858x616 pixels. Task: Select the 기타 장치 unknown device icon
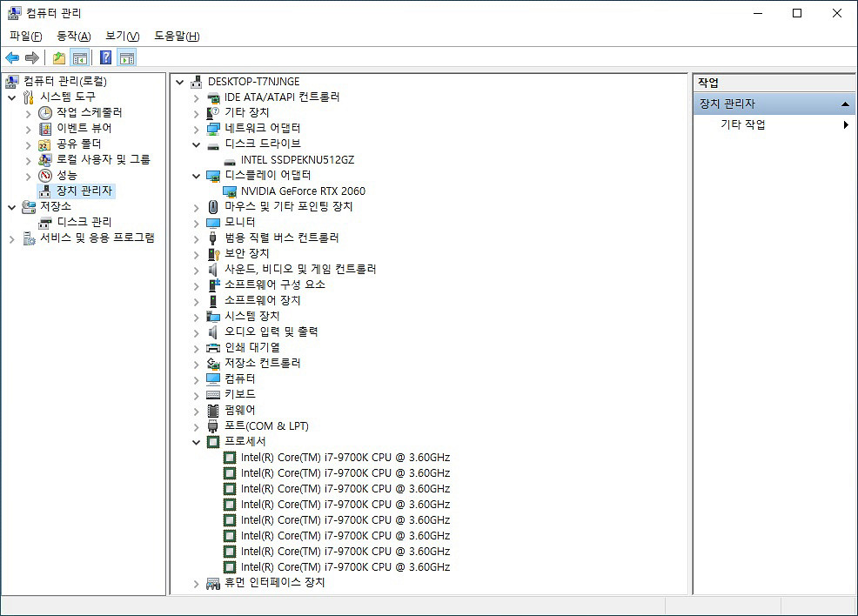[x=213, y=113]
